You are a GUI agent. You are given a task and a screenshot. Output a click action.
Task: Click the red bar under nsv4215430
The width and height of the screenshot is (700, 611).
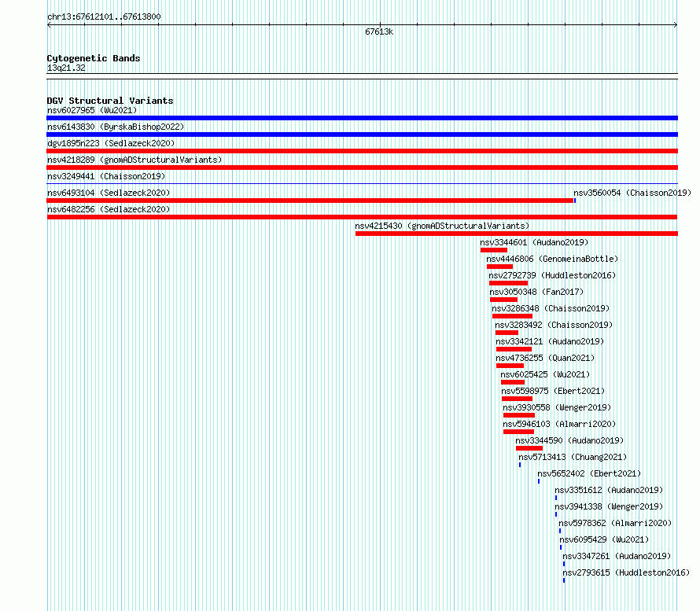[x=517, y=234]
